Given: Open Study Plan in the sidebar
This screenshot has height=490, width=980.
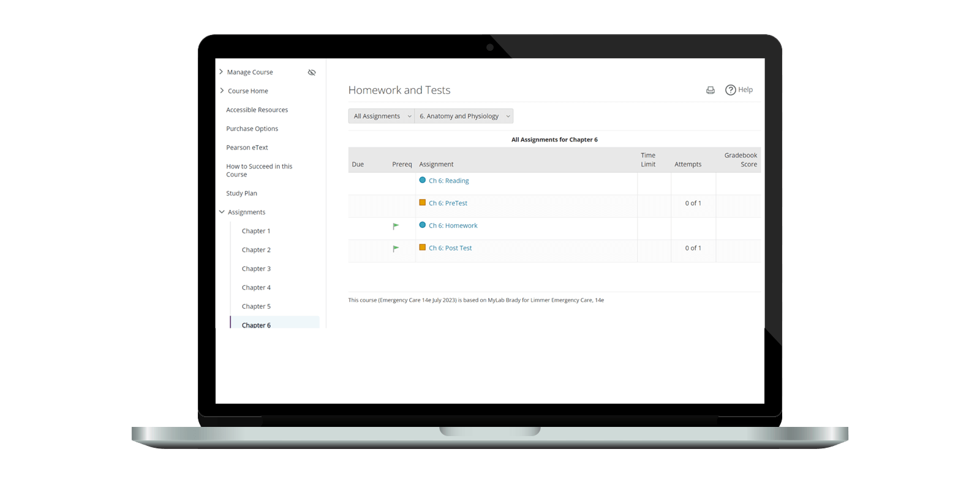Looking at the screenshot, I should coord(241,194).
